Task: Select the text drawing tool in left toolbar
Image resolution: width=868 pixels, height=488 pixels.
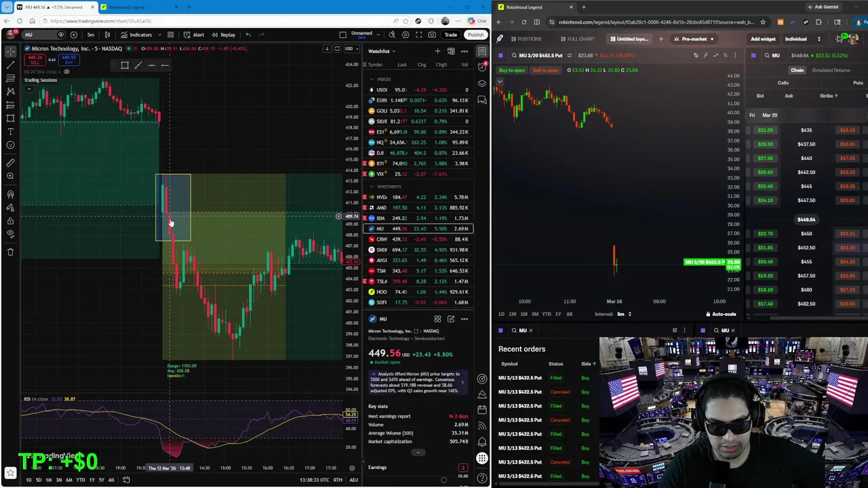Action: [x=10, y=131]
